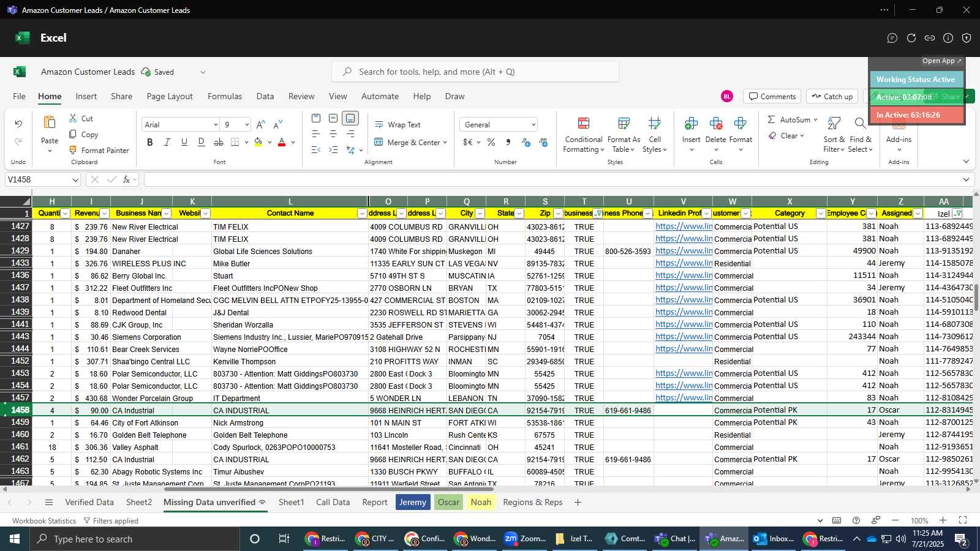This screenshot has height=551, width=980.
Task: Align text right
Action: tap(350, 134)
